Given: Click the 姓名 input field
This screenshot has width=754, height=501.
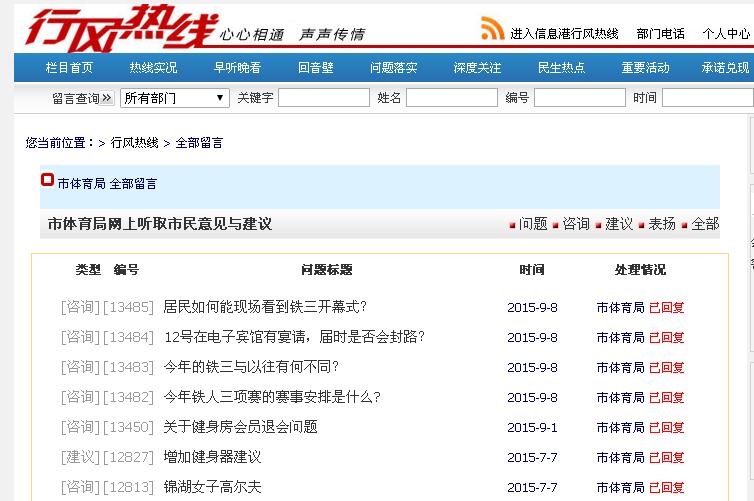Looking at the screenshot, I should tap(451, 98).
